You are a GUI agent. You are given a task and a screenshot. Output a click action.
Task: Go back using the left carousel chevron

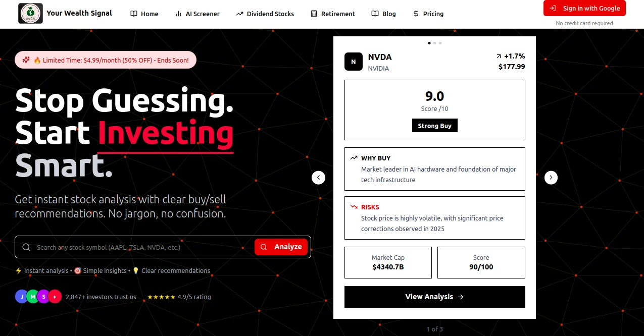coord(318,177)
